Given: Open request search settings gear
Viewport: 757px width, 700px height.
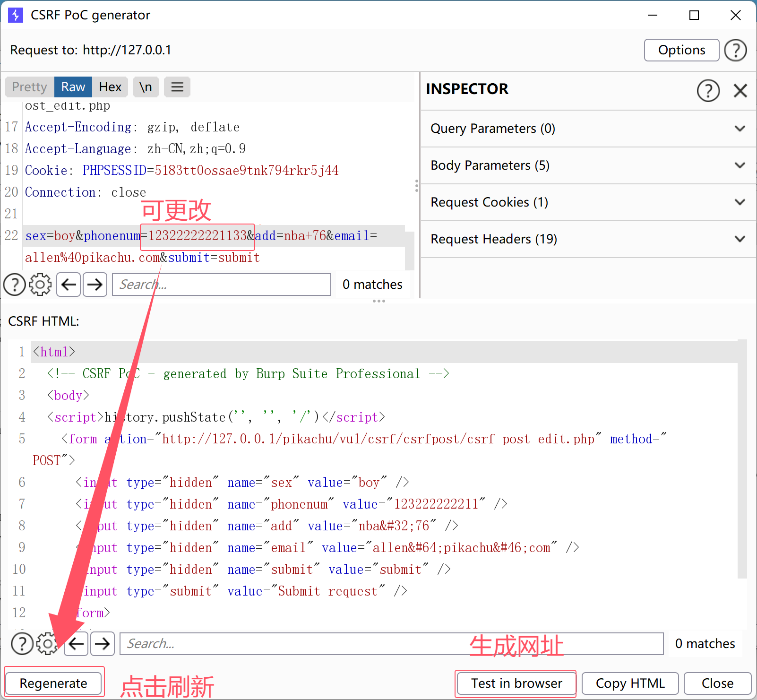Looking at the screenshot, I should 40,285.
